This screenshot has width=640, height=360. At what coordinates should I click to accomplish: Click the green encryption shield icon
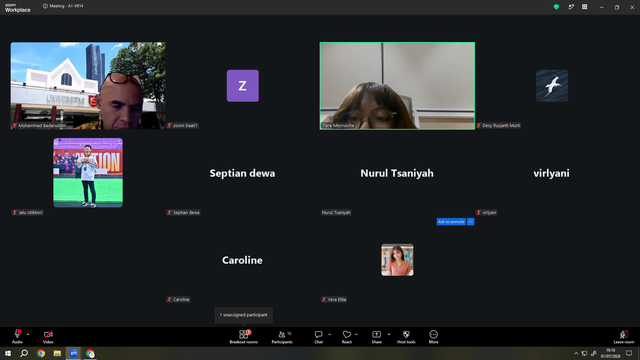[x=556, y=7]
